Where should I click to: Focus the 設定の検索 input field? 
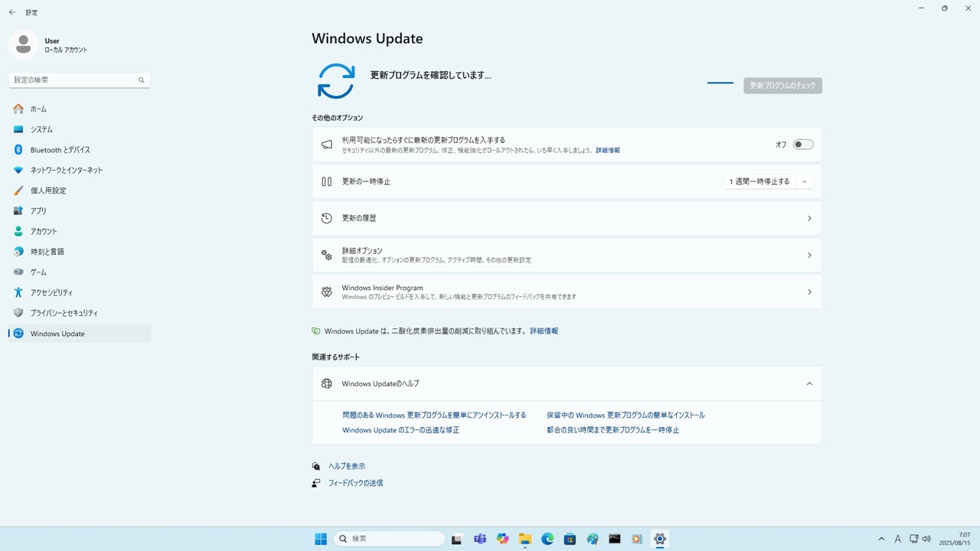point(80,80)
